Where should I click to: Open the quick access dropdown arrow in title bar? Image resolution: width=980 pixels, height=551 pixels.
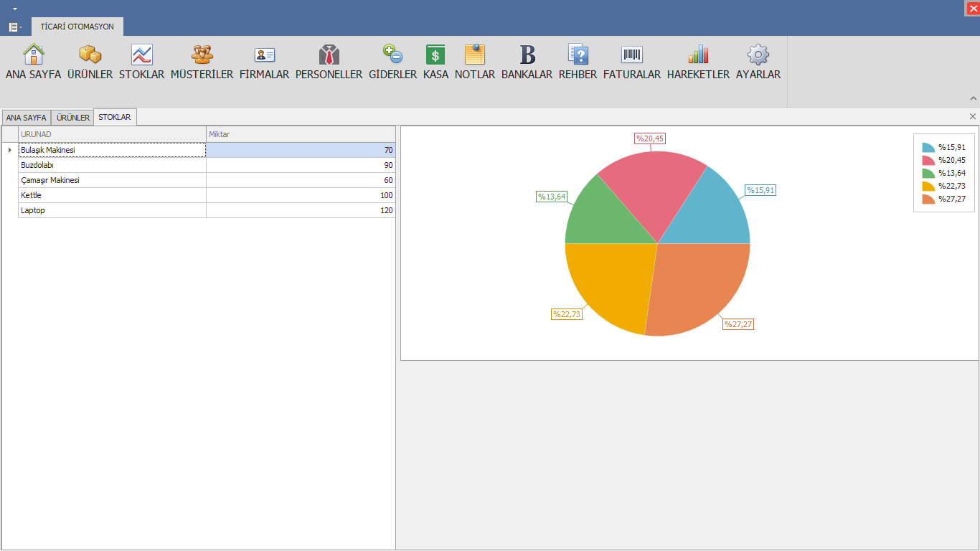14,9
